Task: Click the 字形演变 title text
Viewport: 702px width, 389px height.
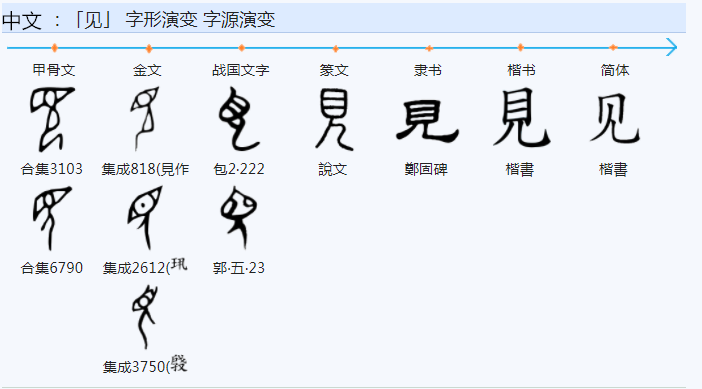Action: tap(162, 20)
